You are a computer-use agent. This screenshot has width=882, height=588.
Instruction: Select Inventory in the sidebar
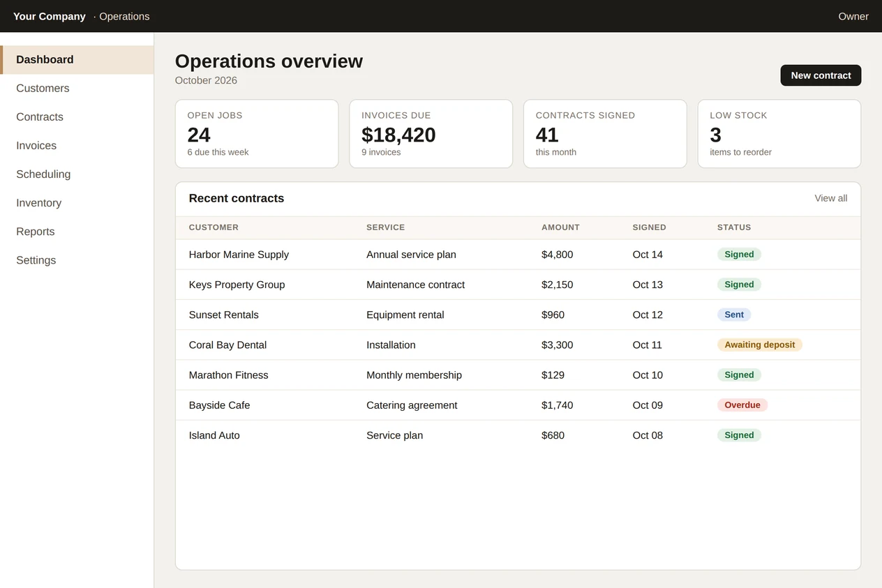pos(77,203)
